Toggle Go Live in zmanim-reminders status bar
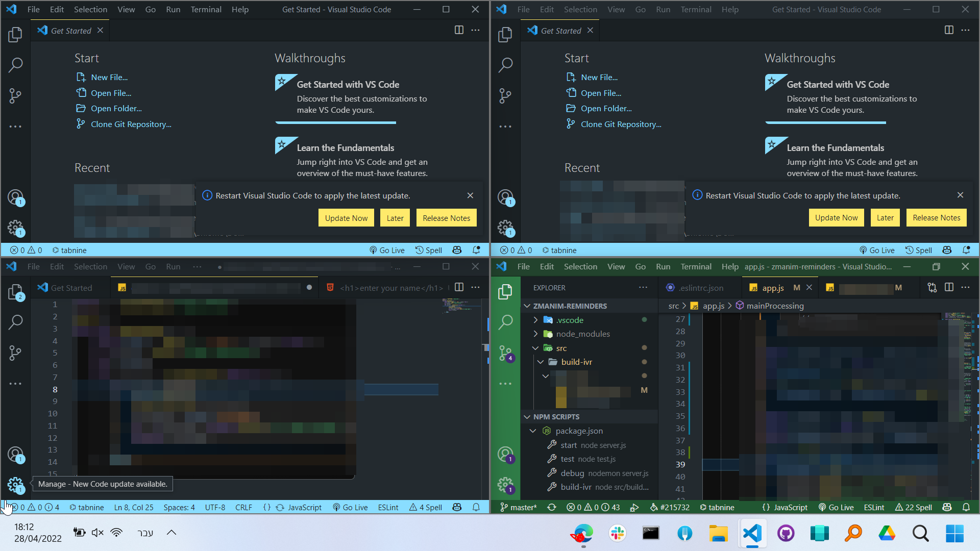980x551 pixels. point(836,507)
